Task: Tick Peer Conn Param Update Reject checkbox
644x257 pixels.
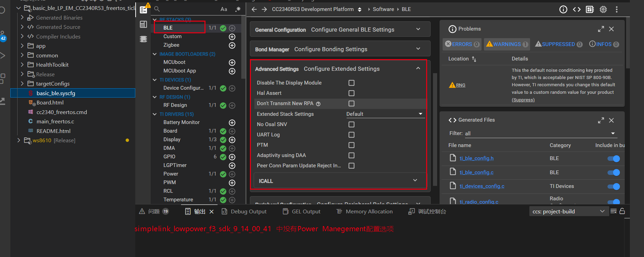Action: click(x=351, y=166)
